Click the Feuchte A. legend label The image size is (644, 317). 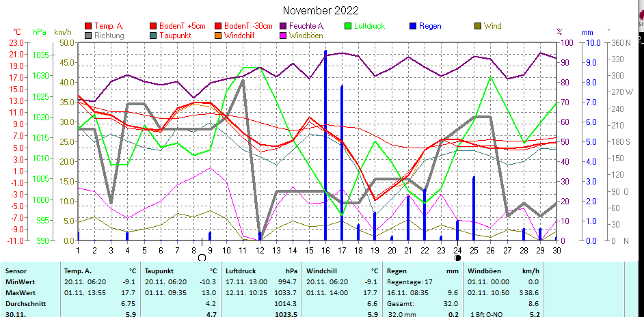307,26
